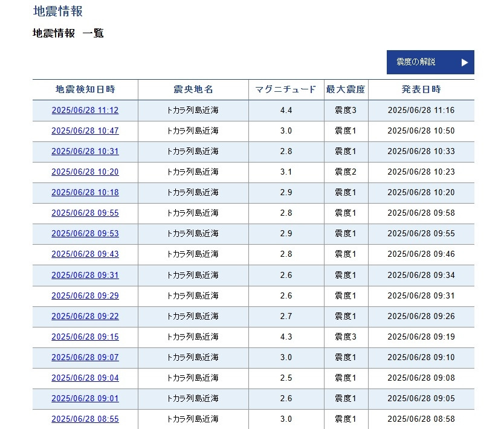Click the 地震情報 一覧 heading
The height and width of the screenshot is (429, 504).
[x=68, y=33]
